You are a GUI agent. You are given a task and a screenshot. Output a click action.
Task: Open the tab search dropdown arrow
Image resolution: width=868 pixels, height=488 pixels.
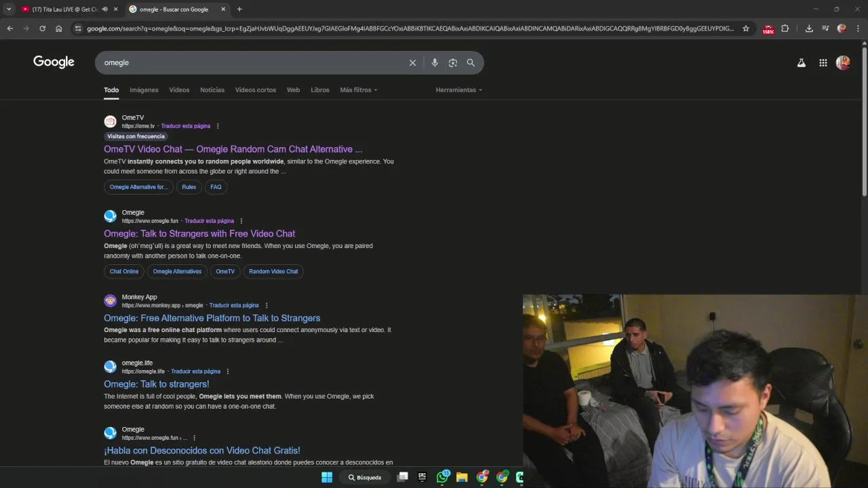tap(9, 9)
